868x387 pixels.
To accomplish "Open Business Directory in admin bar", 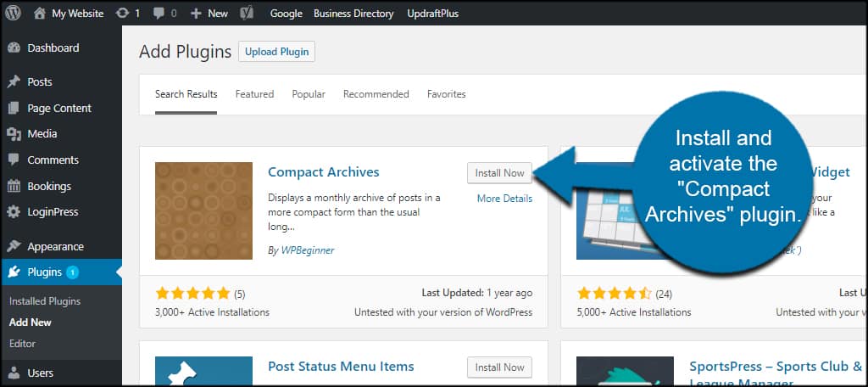I will pyautogui.click(x=353, y=14).
